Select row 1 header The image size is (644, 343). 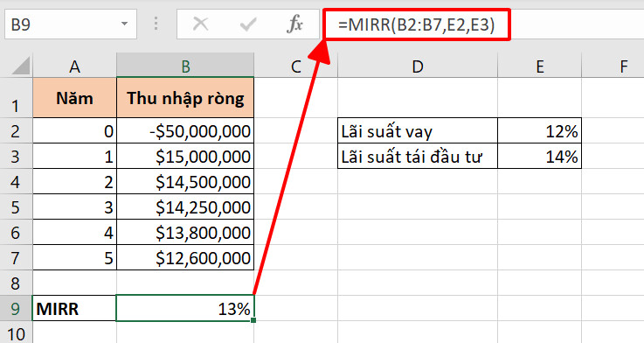[x=16, y=98]
